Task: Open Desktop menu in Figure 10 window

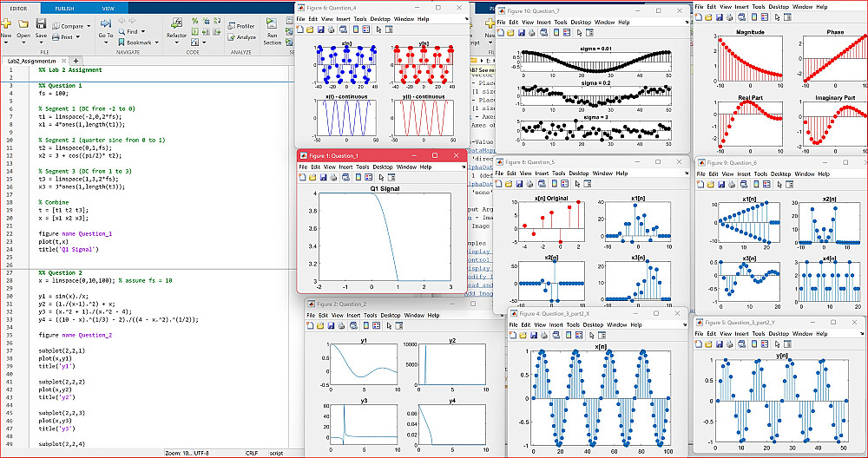Action: tap(582, 23)
